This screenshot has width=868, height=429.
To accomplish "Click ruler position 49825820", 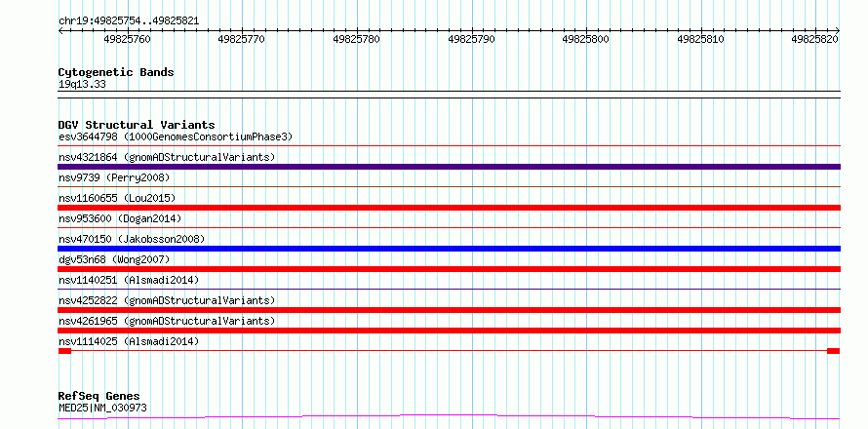I will coord(815,39).
